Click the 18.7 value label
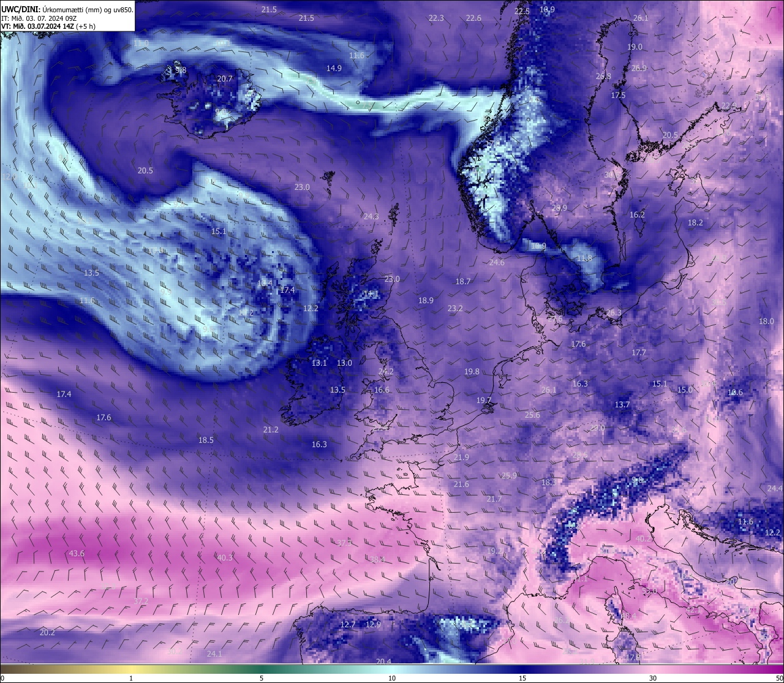Viewport: 784px width, 683px height. [x=463, y=282]
